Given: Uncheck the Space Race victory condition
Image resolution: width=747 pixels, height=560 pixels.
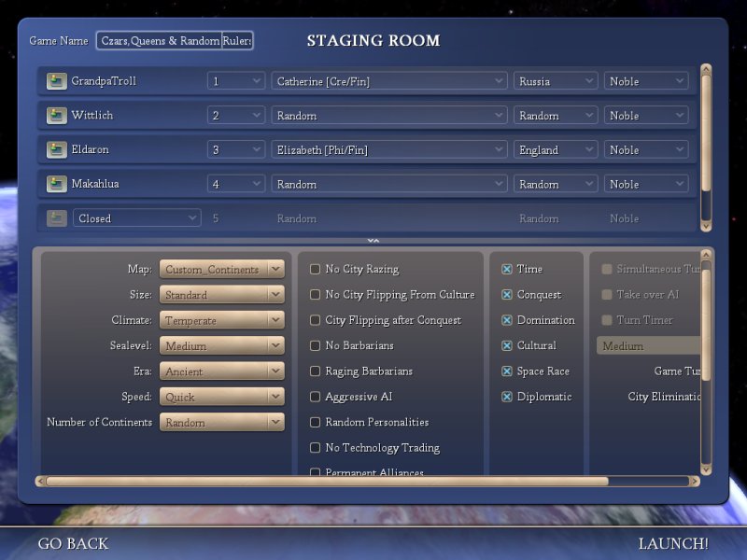Looking at the screenshot, I should click(x=507, y=371).
